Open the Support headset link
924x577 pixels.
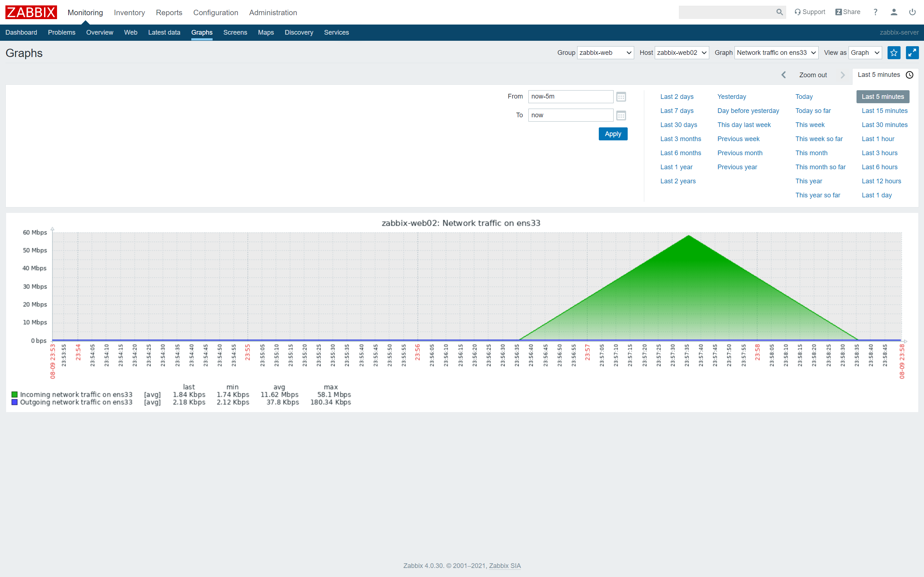pos(810,12)
